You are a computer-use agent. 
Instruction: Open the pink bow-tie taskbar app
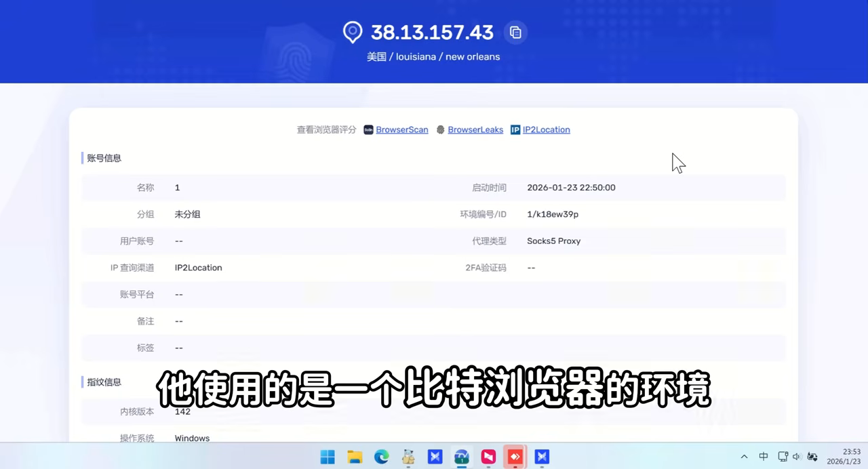[x=488, y=457]
